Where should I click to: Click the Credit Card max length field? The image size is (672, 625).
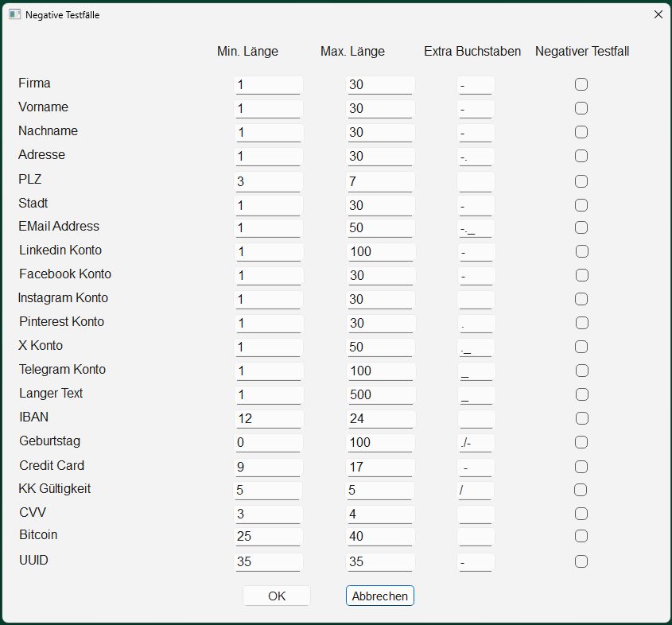click(x=380, y=468)
